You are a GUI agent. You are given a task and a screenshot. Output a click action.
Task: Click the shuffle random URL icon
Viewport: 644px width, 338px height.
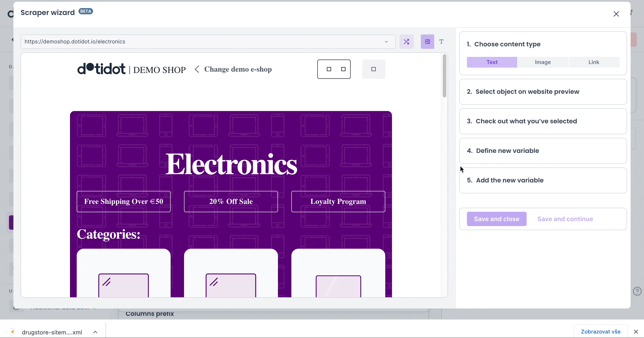[x=407, y=42]
